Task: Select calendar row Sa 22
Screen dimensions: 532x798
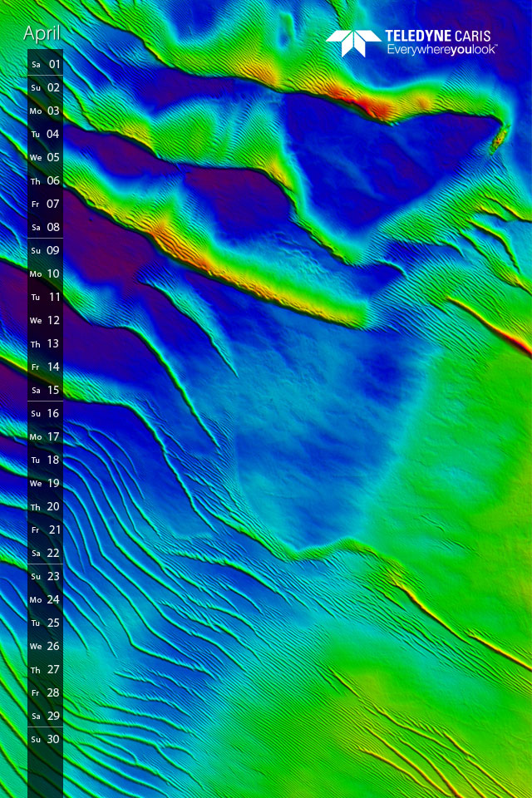Action: [46, 554]
